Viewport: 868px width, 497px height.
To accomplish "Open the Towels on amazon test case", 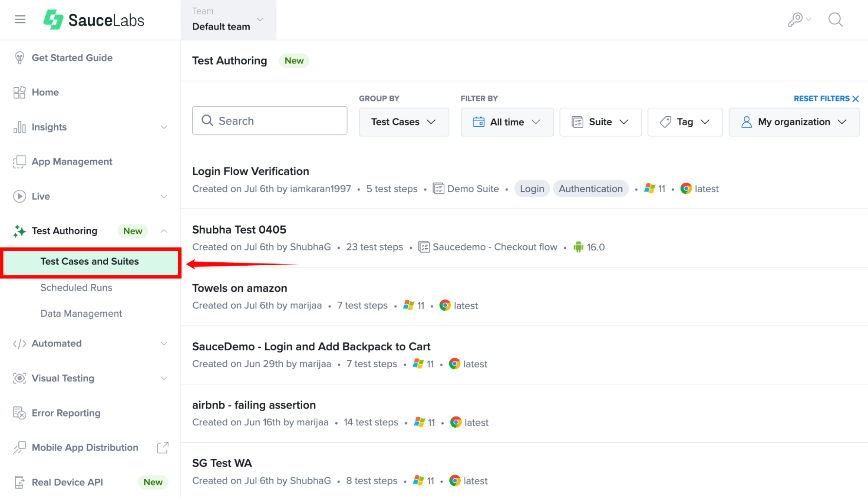I will (240, 288).
